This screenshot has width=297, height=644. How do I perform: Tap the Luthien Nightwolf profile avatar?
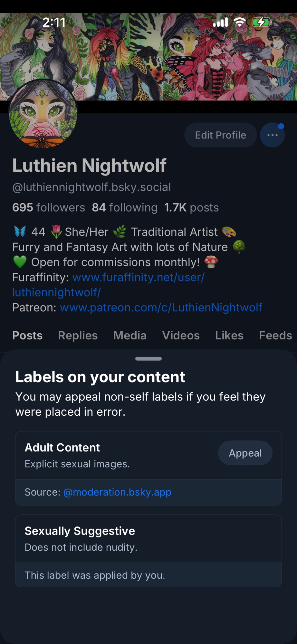coord(43,114)
